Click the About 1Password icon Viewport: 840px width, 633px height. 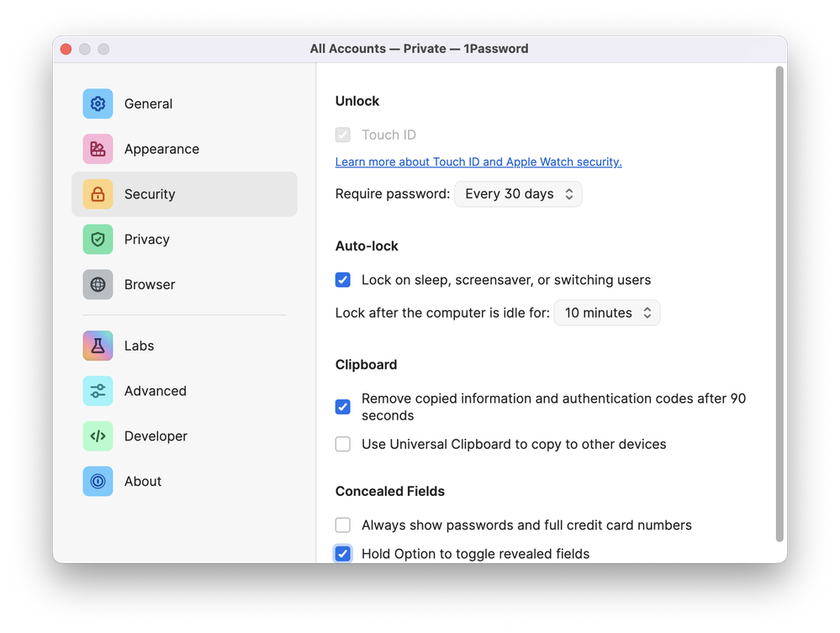[98, 482]
